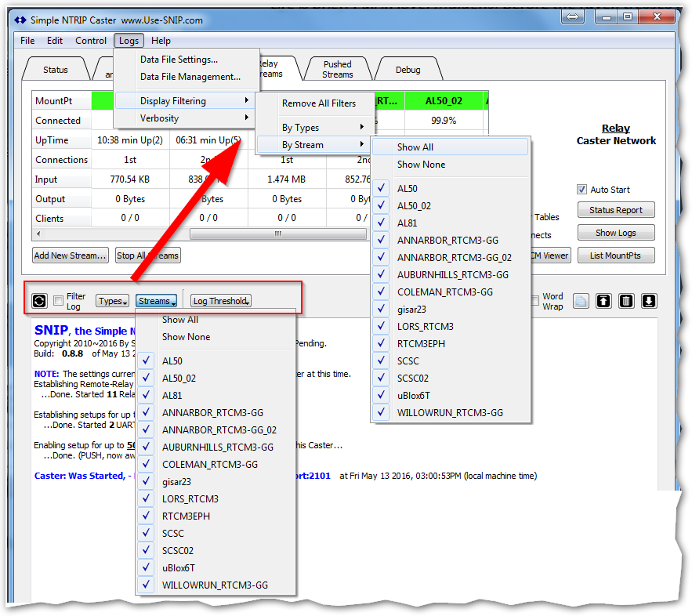Clear the log with the trash icon
692x616 pixels.
627,302
